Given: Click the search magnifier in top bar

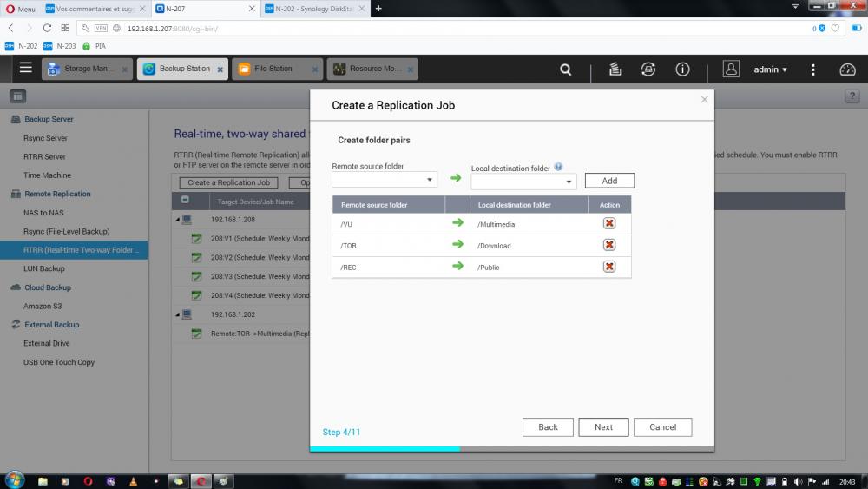Looking at the screenshot, I should coord(566,69).
